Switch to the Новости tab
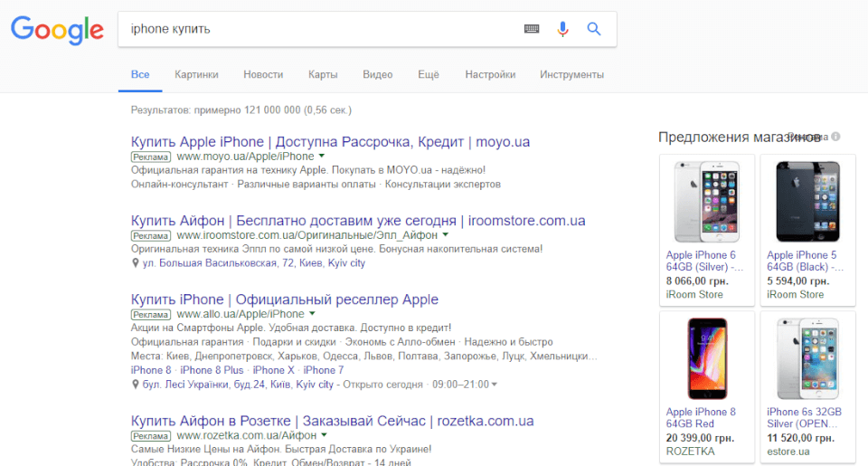 (x=263, y=74)
